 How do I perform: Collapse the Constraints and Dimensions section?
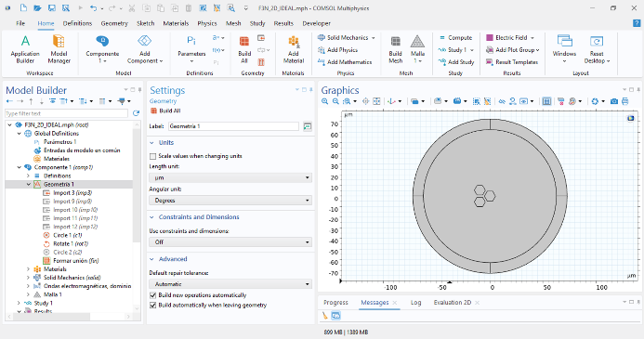pos(152,216)
